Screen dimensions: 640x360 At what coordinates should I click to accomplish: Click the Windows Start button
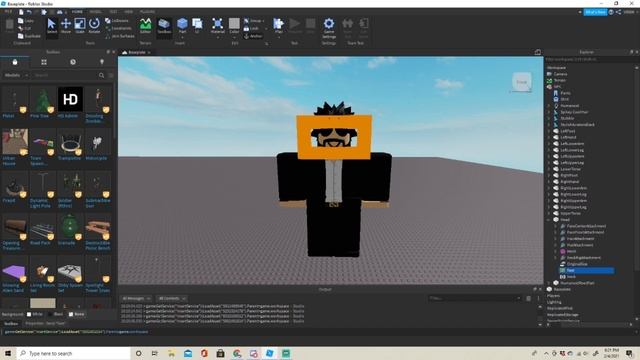click(7, 353)
